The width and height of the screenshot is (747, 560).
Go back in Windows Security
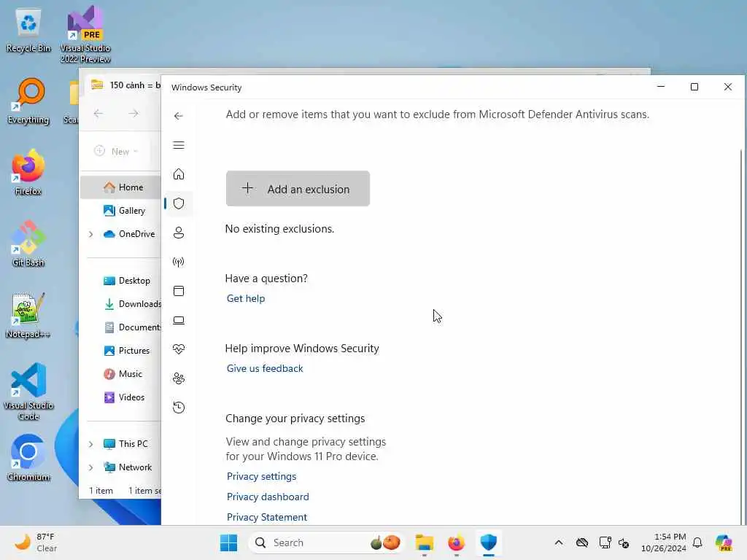[179, 116]
